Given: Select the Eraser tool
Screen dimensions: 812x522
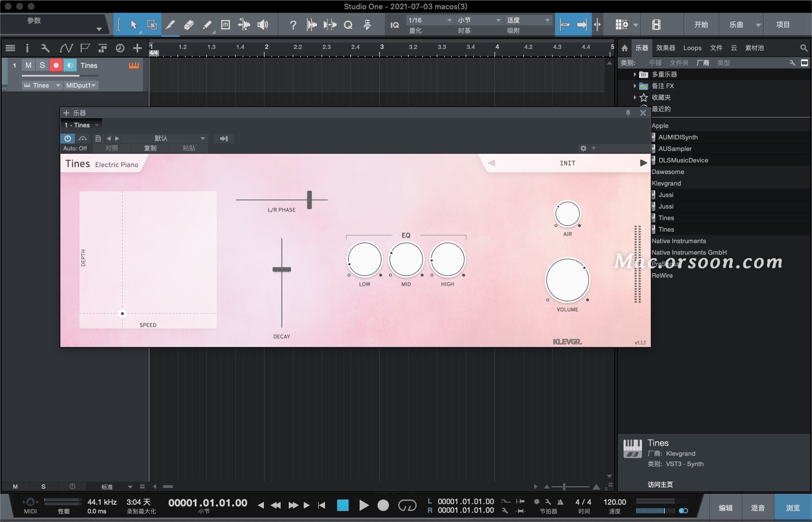Looking at the screenshot, I should click(x=188, y=25).
